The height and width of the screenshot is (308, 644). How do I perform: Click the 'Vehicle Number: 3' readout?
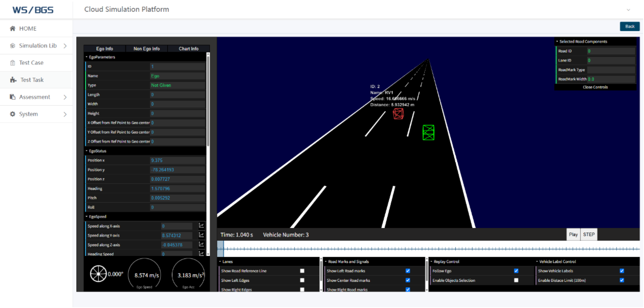pos(286,235)
